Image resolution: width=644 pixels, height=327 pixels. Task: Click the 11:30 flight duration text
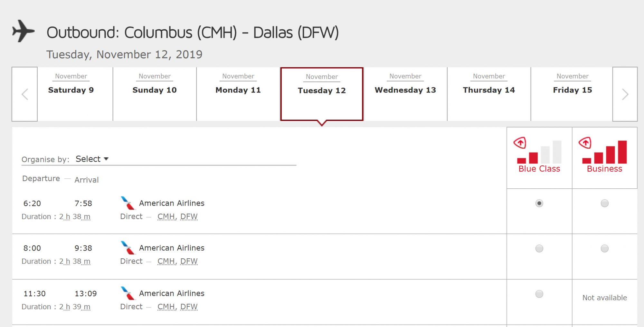[x=56, y=307]
